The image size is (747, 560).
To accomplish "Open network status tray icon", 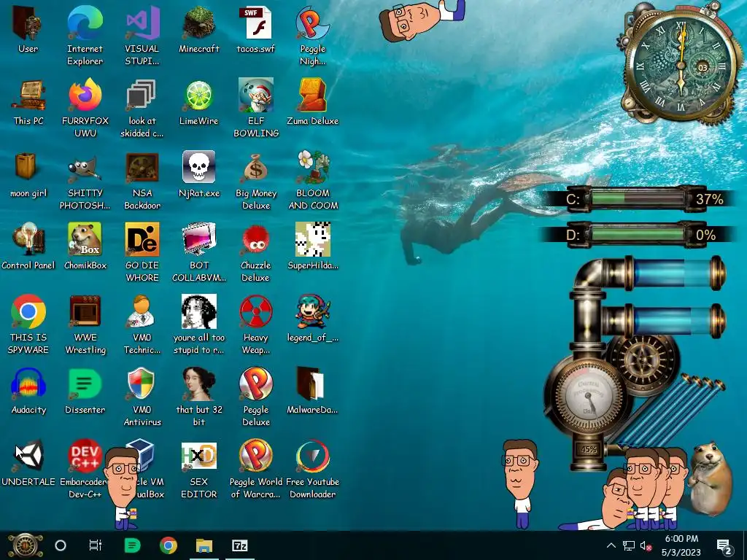I will pyautogui.click(x=629, y=545).
